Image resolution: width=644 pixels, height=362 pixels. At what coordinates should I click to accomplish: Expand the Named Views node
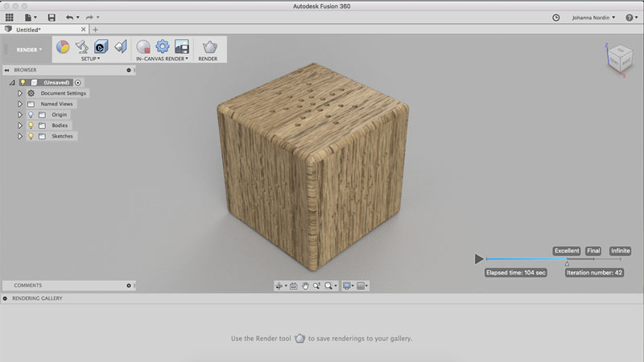tap(19, 104)
